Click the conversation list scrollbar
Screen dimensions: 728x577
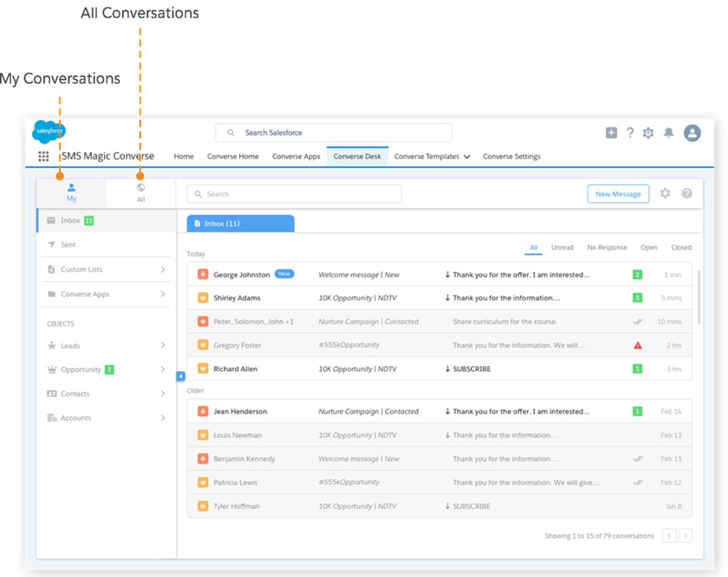click(698, 297)
